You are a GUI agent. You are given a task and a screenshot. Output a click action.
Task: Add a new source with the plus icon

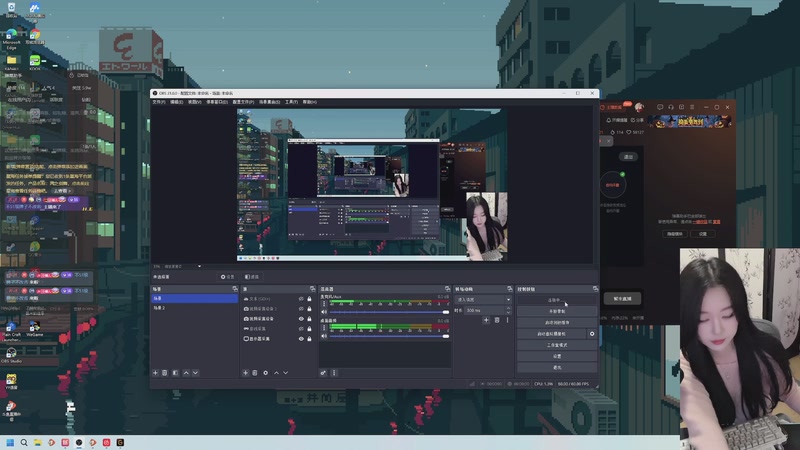(x=245, y=373)
